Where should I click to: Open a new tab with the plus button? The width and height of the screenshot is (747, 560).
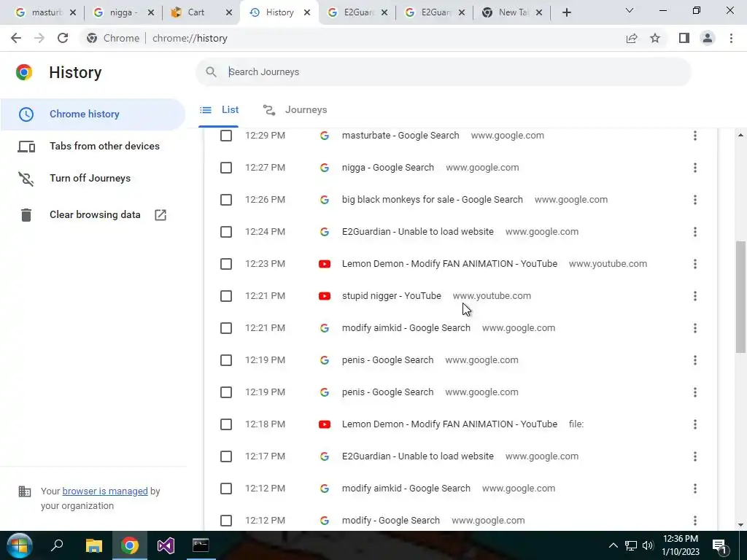(566, 12)
